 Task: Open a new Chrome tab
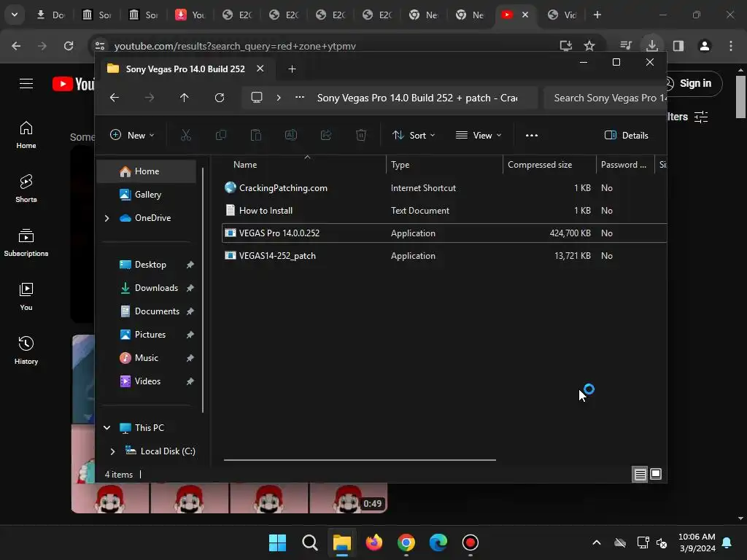coord(597,15)
